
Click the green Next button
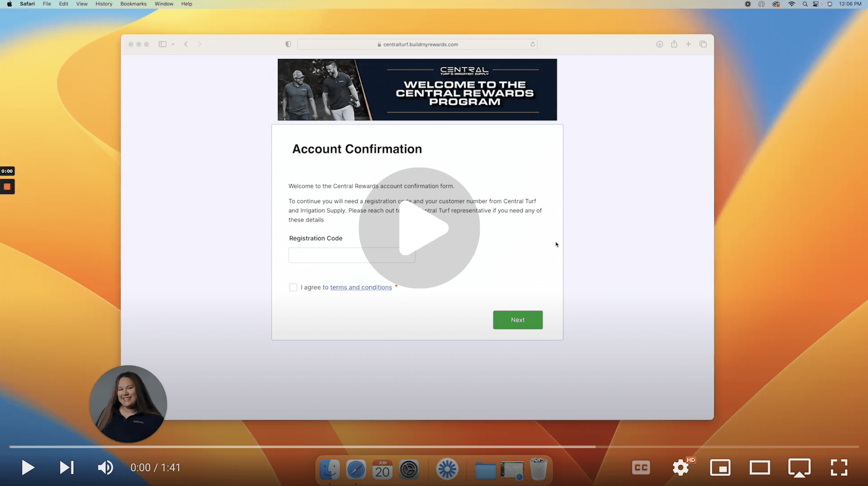tap(518, 320)
